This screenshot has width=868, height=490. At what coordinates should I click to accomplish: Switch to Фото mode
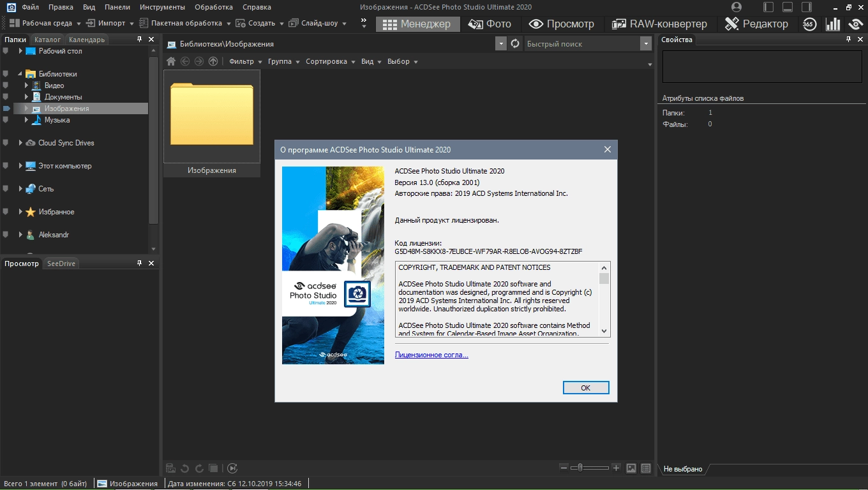pos(490,24)
